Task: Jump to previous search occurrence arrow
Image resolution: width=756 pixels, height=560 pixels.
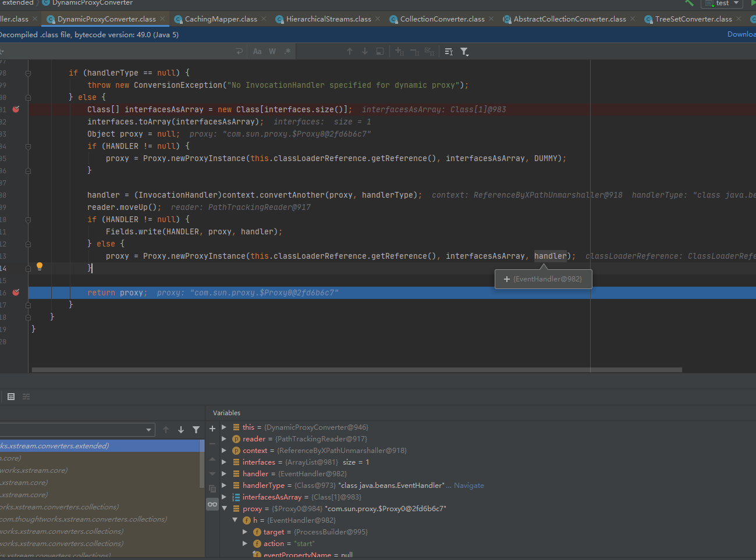Action: (x=350, y=52)
